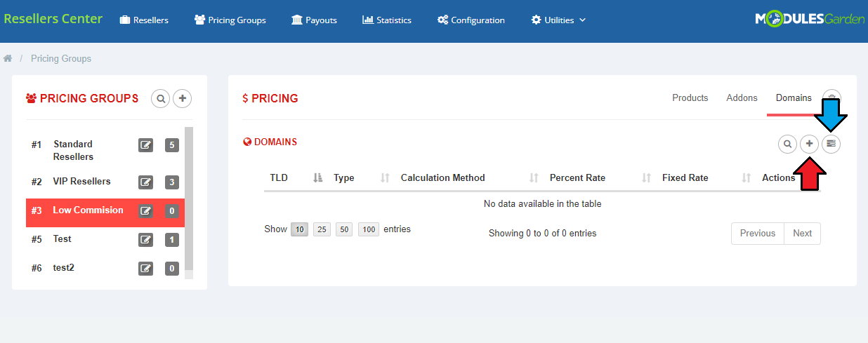Edit the Standard Resellers group
Viewport: 868px width, 343px height.
click(x=145, y=145)
